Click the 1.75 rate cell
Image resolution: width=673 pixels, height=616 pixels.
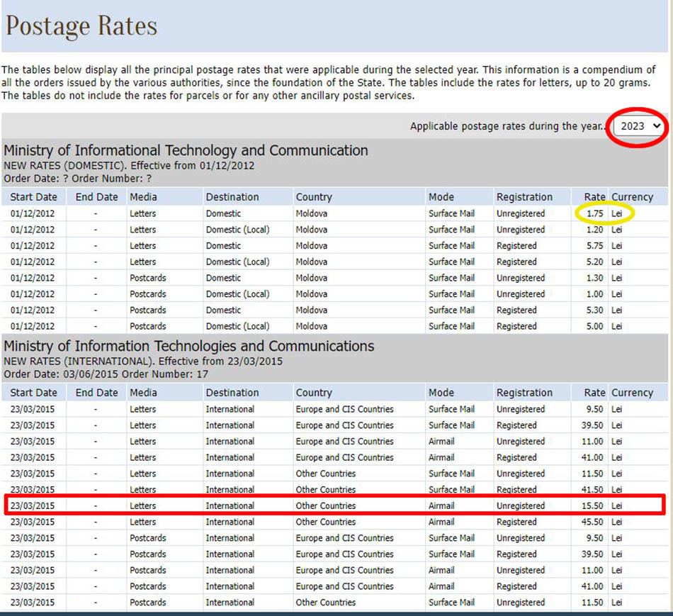pos(595,213)
